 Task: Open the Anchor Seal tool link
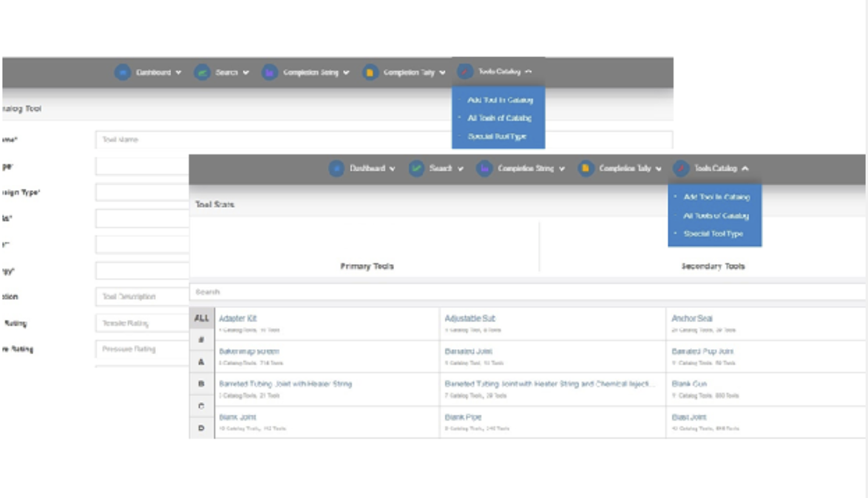pyautogui.click(x=692, y=319)
